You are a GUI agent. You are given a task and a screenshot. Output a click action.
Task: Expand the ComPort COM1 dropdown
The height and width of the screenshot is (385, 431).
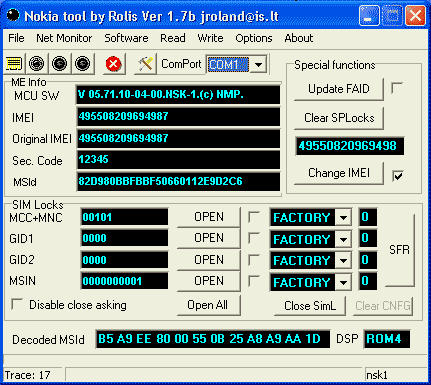[x=258, y=64]
